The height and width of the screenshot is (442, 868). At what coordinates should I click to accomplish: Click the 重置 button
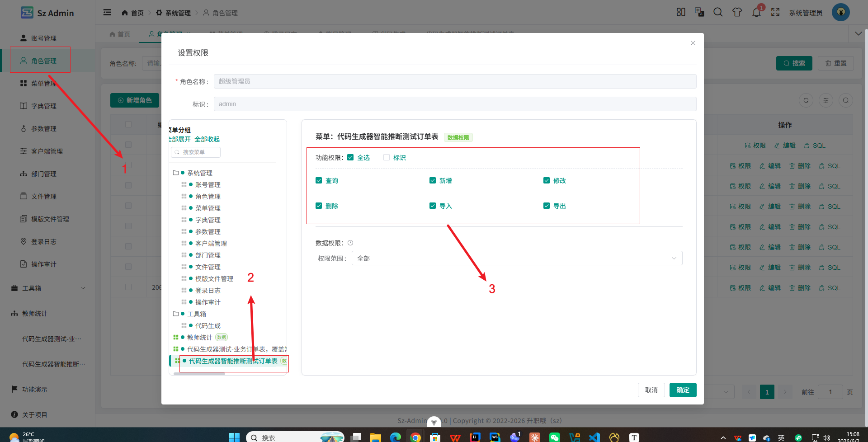[836, 63]
